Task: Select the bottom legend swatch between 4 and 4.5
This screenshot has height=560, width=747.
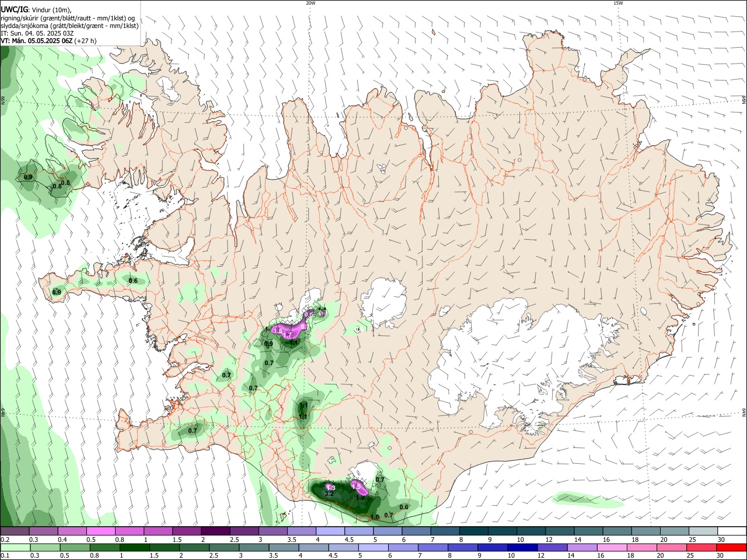Action: [313, 547]
